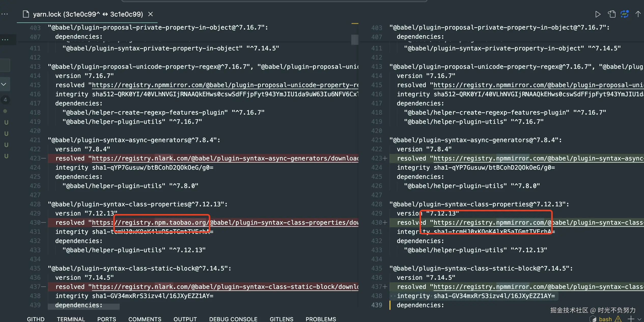Click the ellipsis menu at top-left
This screenshot has width=644, height=322.
5,14
